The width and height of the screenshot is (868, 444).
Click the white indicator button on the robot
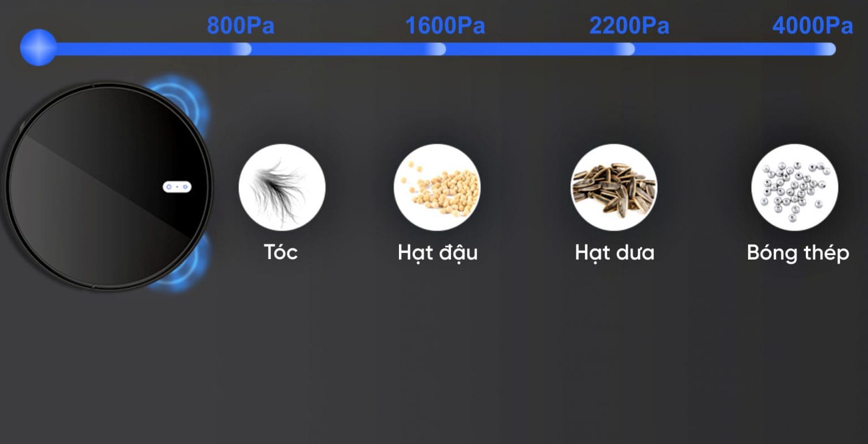click(177, 187)
